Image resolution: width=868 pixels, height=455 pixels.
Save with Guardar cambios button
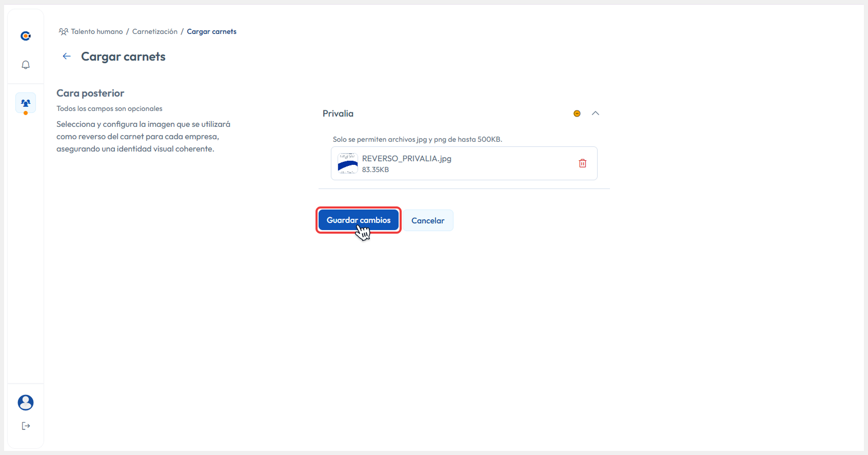tap(358, 220)
